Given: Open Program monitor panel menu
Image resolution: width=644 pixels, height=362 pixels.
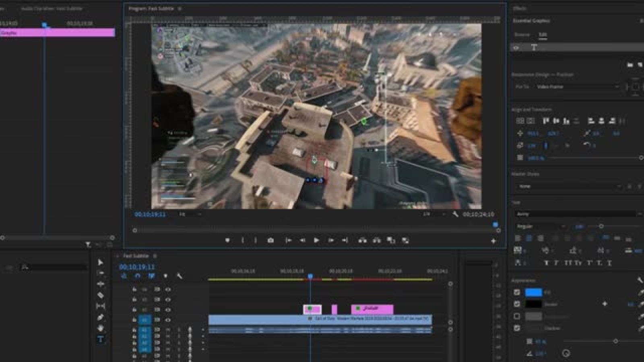Looking at the screenshot, I should 180,8.
